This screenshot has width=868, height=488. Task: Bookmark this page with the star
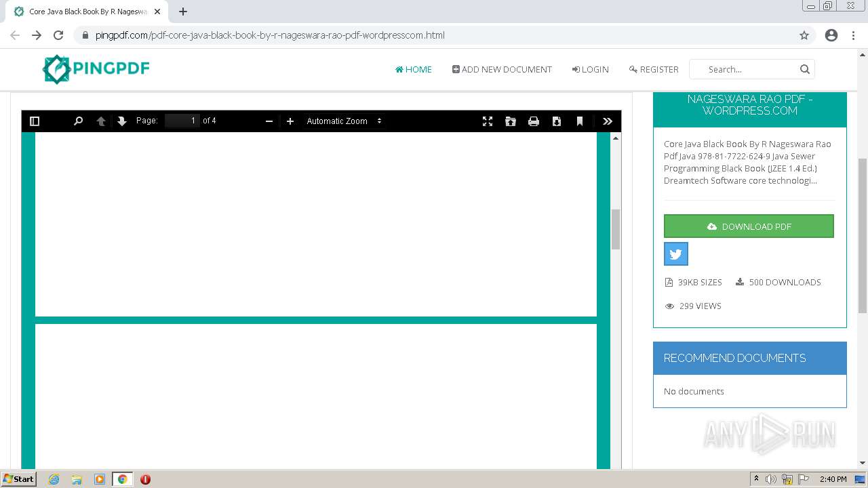pyautogui.click(x=804, y=35)
